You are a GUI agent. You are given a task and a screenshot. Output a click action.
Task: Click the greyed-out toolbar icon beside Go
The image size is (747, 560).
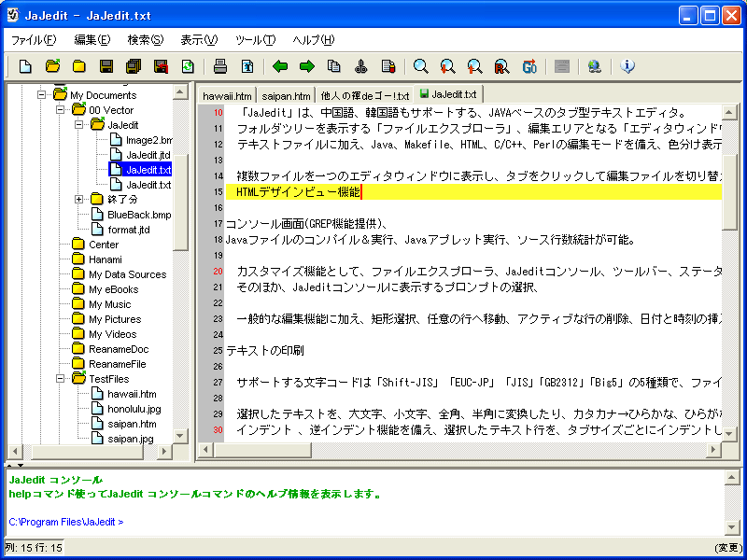pos(562,66)
